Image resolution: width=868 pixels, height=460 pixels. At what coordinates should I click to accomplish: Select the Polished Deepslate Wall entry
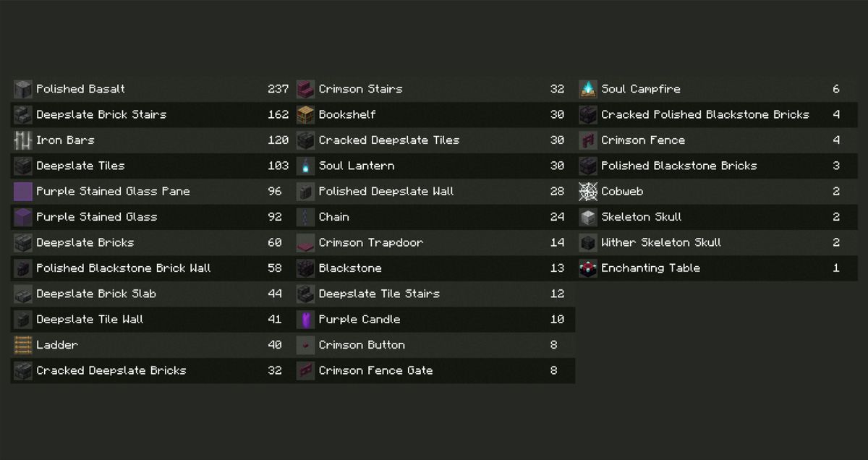[434, 192]
